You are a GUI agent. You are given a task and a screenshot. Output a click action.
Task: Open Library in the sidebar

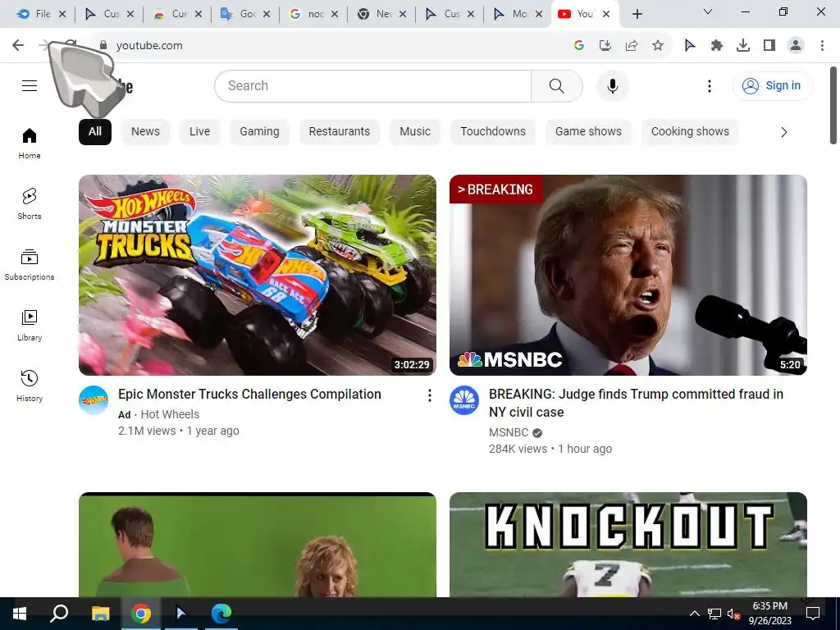click(x=30, y=325)
